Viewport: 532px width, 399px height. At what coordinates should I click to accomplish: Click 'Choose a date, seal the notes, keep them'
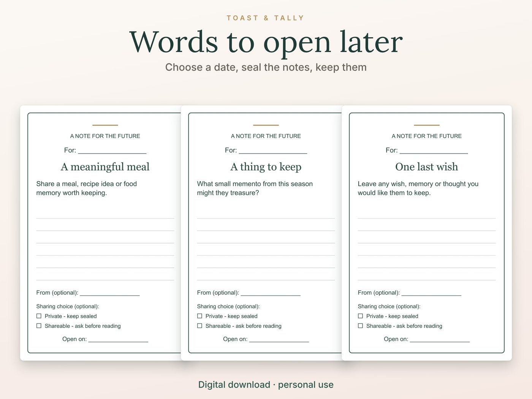(266, 67)
